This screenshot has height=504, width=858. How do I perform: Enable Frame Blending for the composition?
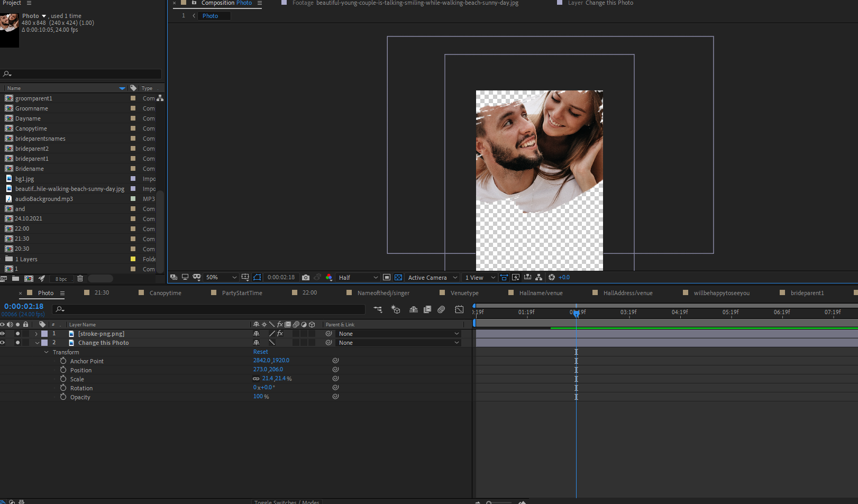(x=427, y=309)
